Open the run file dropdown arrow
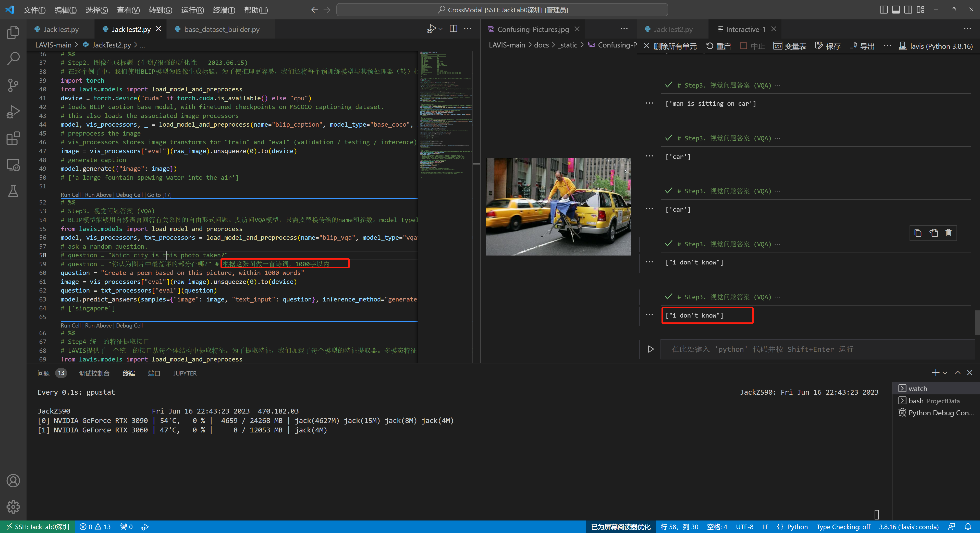980x533 pixels. pyautogui.click(x=440, y=29)
